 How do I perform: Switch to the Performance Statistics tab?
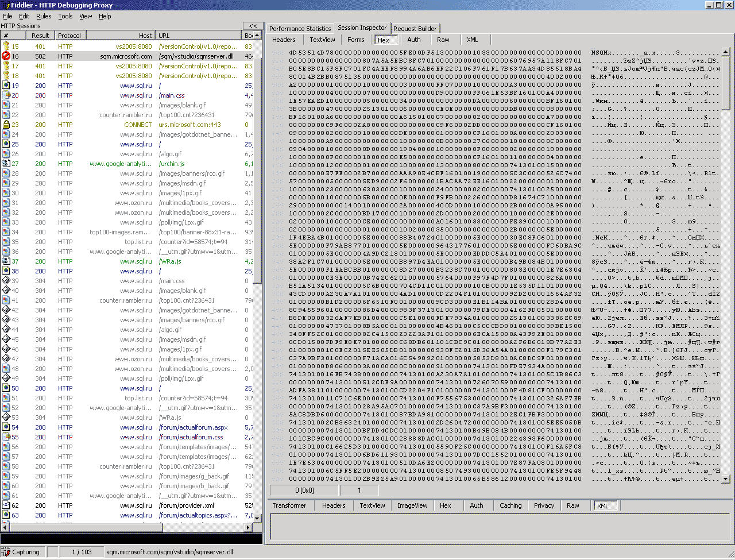(300, 29)
